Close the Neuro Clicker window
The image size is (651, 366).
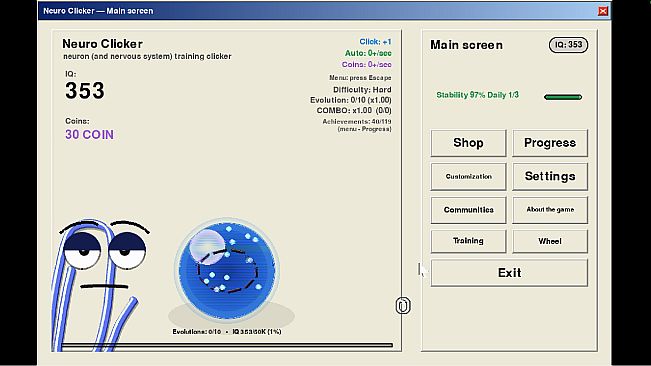(603, 11)
